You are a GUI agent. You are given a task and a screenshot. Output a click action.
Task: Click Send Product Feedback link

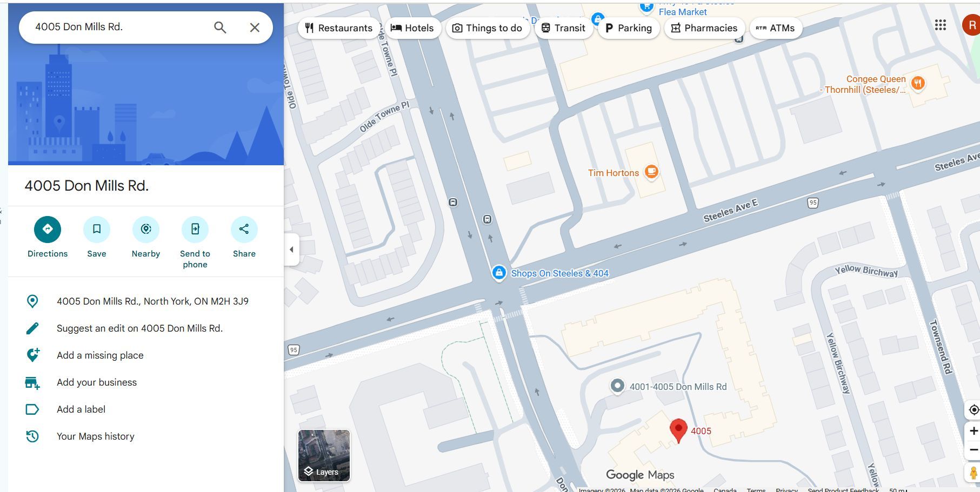(x=843, y=489)
